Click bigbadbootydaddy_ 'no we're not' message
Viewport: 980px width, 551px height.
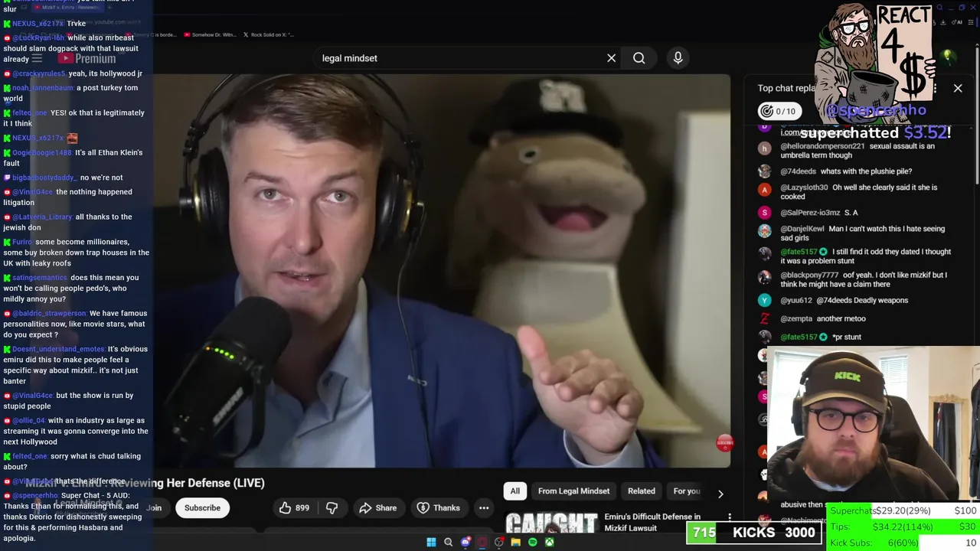point(63,178)
